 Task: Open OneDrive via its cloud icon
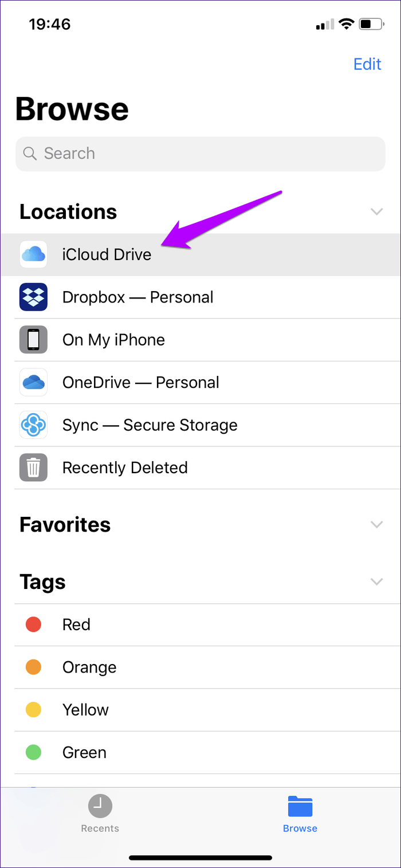click(x=33, y=382)
